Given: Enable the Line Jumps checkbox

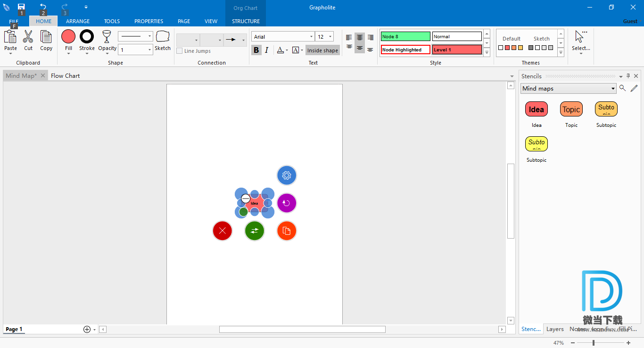Looking at the screenshot, I should click(x=180, y=51).
